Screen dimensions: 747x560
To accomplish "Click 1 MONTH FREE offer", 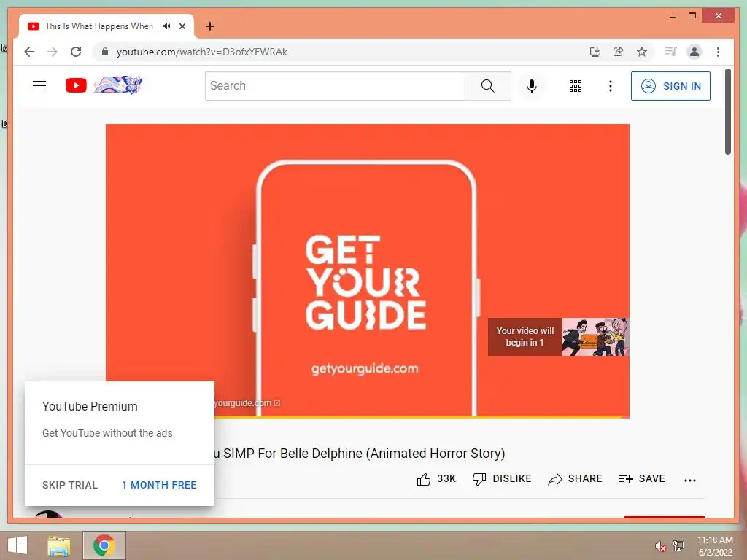I will (x=159, y=485).
